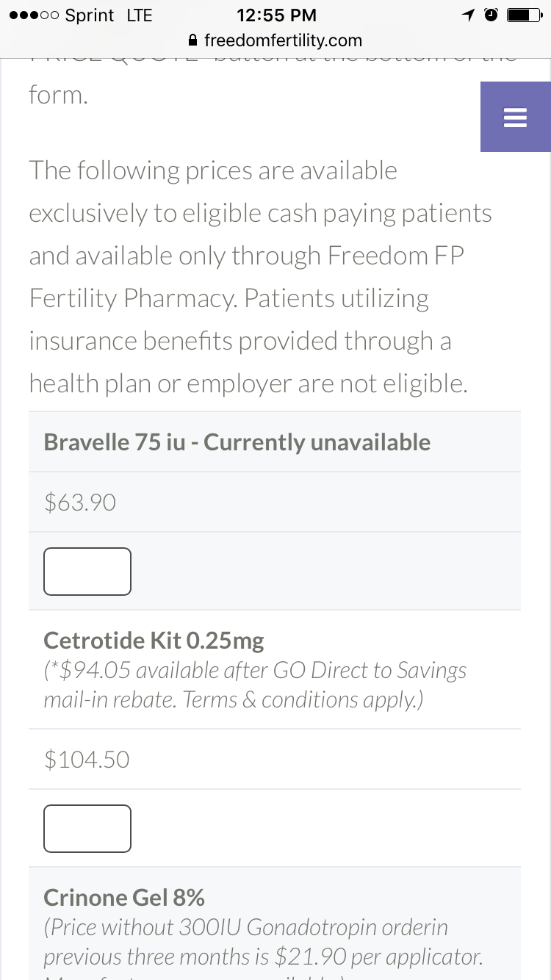Viewport: 551px width, 980px height.
Task: Click the Cetrotide Kit quantity box
Action: click(x=87, y=829)
